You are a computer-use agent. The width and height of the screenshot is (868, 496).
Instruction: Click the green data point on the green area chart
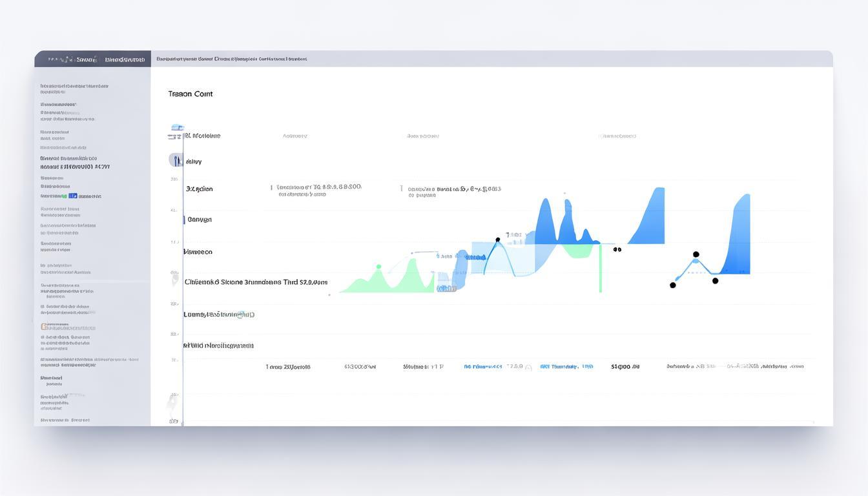(378, 266)
